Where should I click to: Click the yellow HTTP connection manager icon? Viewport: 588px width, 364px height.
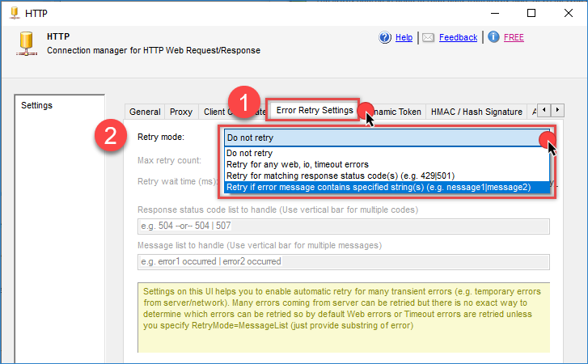[x=24, y=43]
